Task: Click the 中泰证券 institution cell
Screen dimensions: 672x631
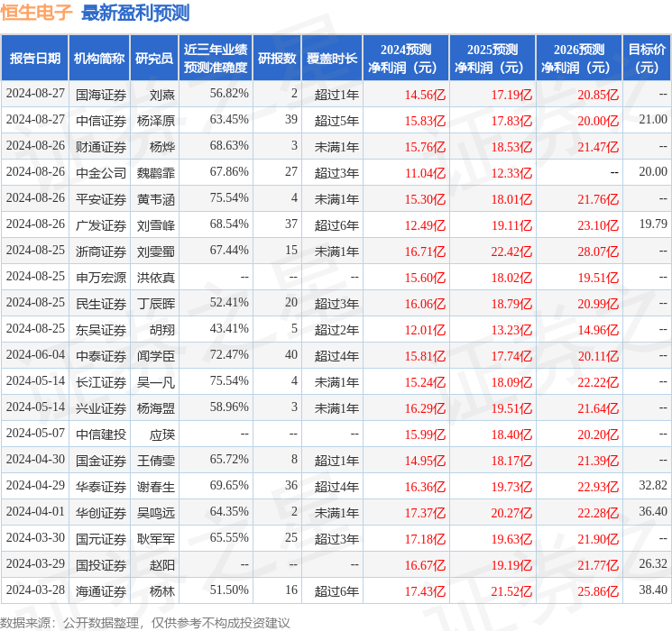Action: tap(101, 356)
